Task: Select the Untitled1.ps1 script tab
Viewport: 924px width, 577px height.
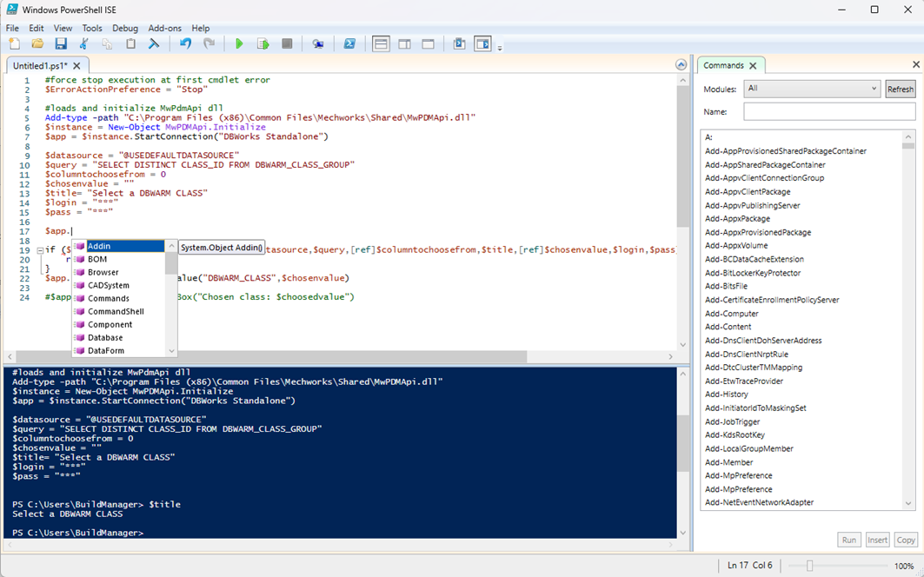Action: point(40,65)
